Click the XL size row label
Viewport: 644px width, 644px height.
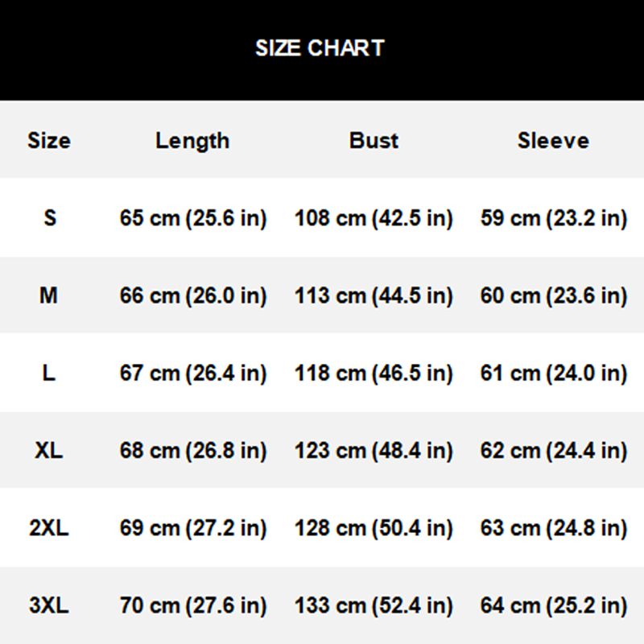pyautogui.click(x=49, y=451)
